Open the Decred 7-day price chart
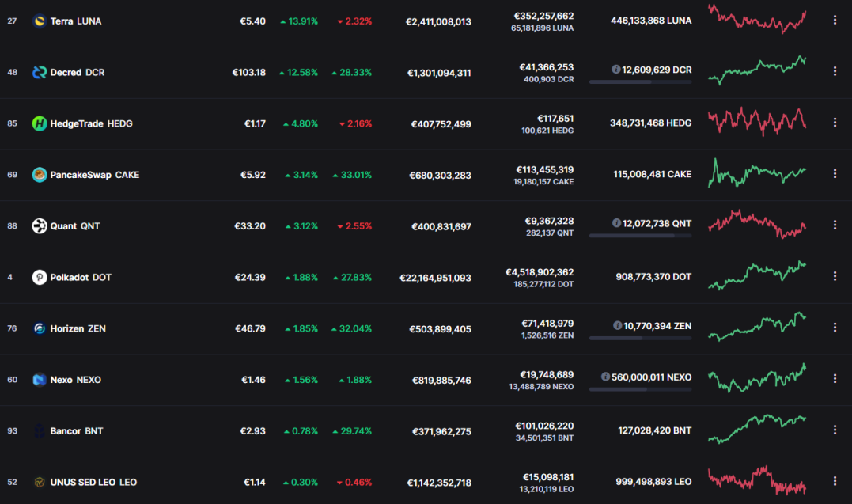852x504 pixels. [757, 70]
